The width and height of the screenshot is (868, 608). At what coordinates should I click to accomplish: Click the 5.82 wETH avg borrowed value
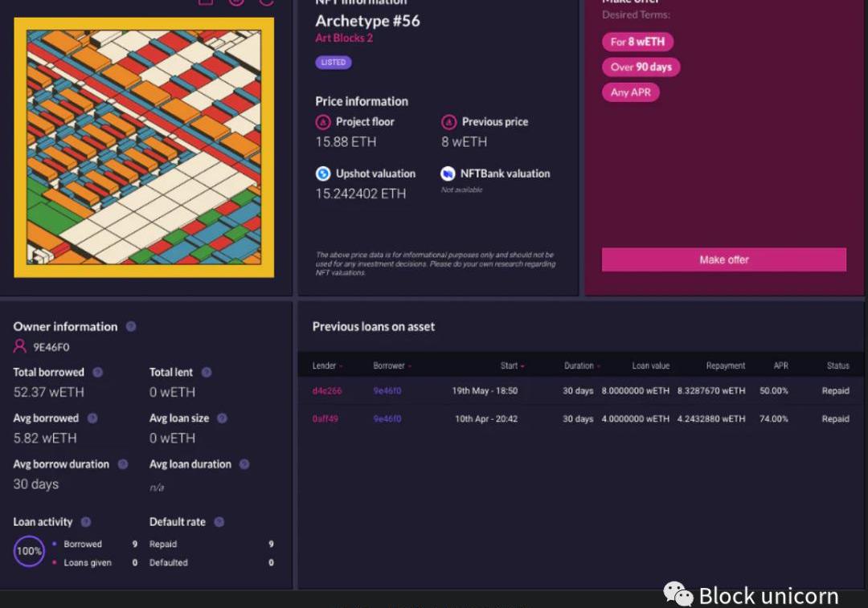coord(45,439)
